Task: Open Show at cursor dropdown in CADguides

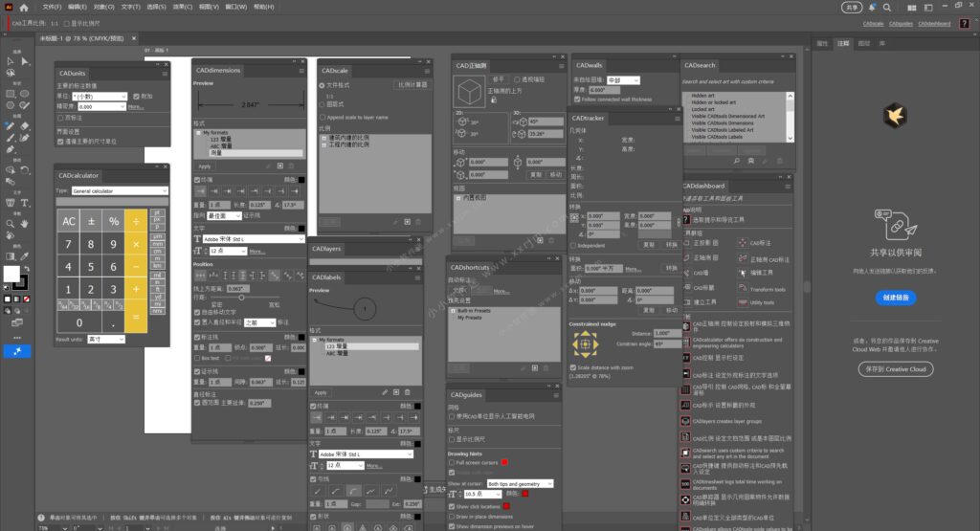Action: pyautogui.click(x=520, y=483)
